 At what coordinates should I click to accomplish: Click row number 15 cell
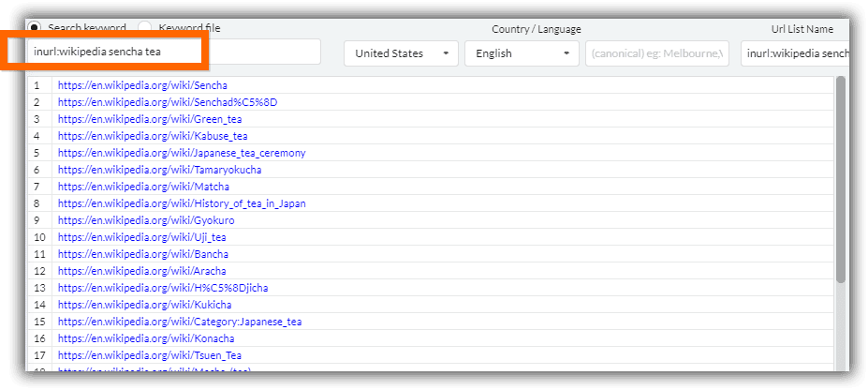click(x=40, y=322)
